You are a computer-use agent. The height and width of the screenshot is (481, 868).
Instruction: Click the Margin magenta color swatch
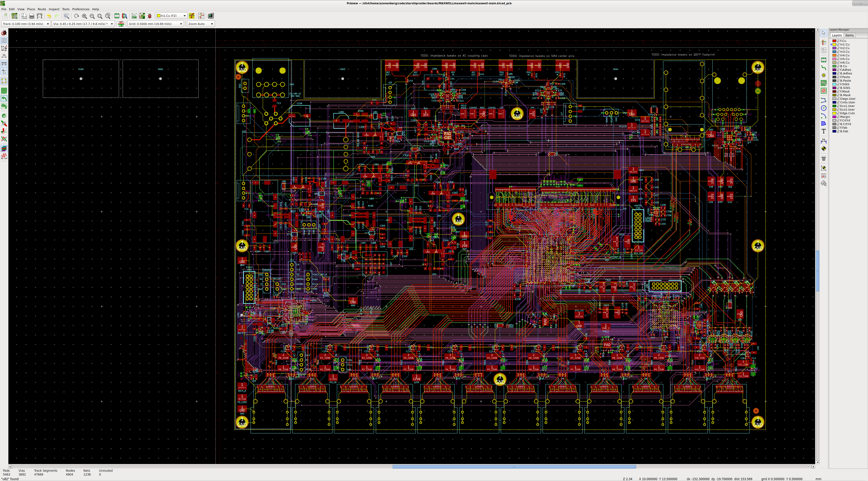click(x=834, y=117)
